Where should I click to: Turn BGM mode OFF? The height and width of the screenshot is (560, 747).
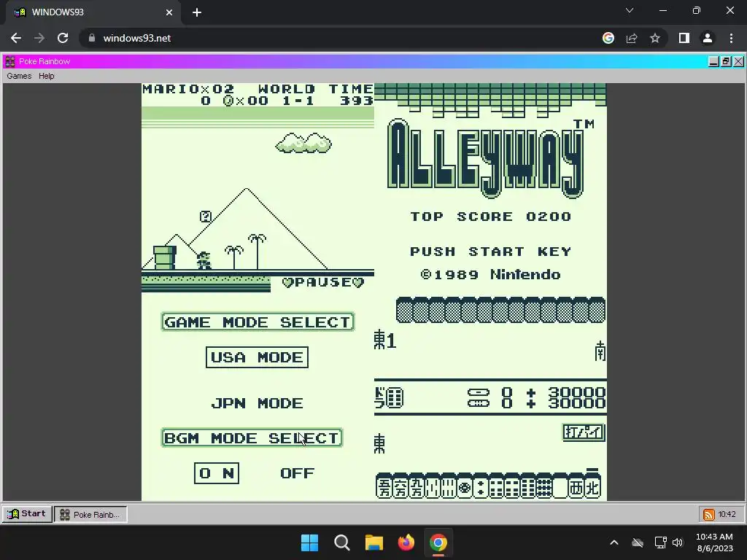pos(298,472)
